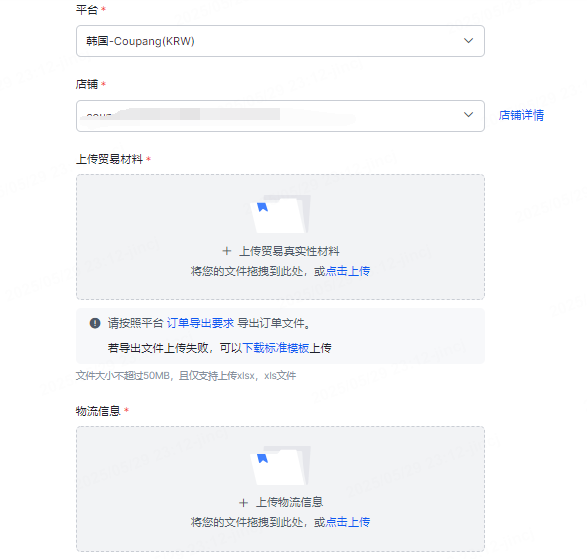Click the 上传贸易材料 field label

click(x=109, y=159)
